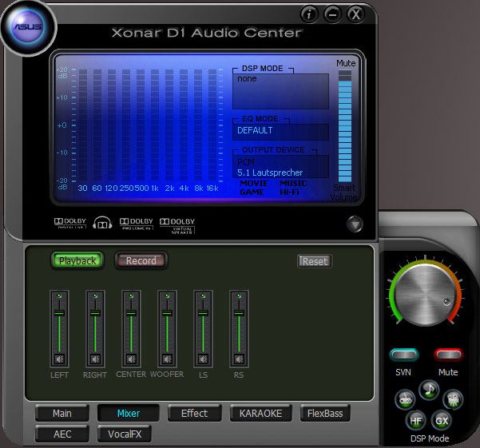This screenshot has width=480, height=448.
Task: Click the RIGHT channel fader handle
Action: pyautogui.click(x=95, y=313)
